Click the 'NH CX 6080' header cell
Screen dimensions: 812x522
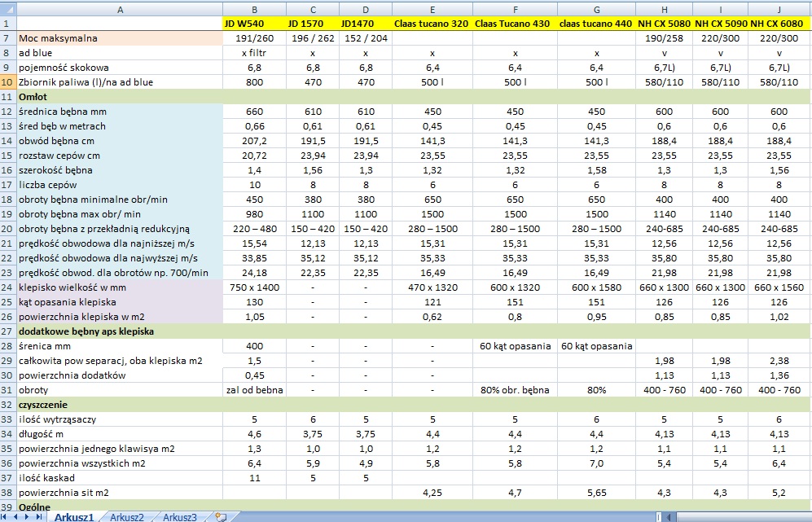(x=779, y=24)
